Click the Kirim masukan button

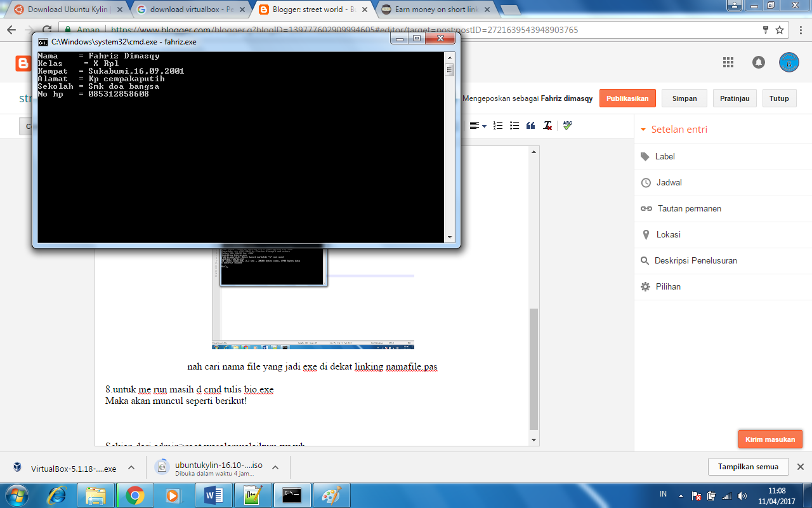click(x=770, y=439)
